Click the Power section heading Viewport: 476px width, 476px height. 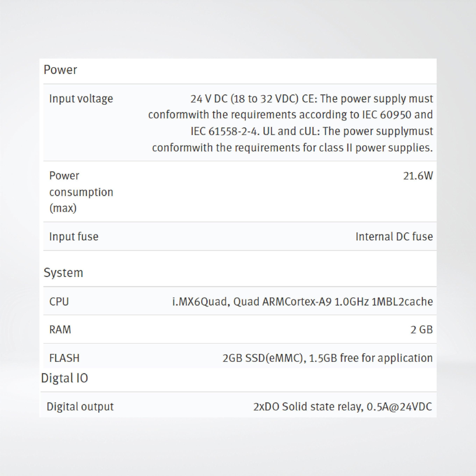(60, 70)
